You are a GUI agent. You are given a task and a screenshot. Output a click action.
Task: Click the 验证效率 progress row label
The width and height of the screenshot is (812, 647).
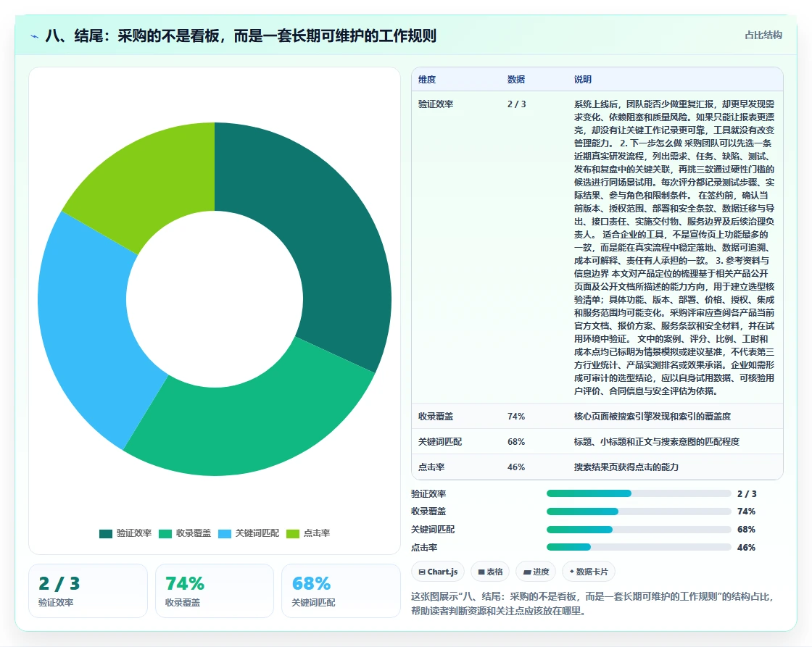tap(428, 494)
